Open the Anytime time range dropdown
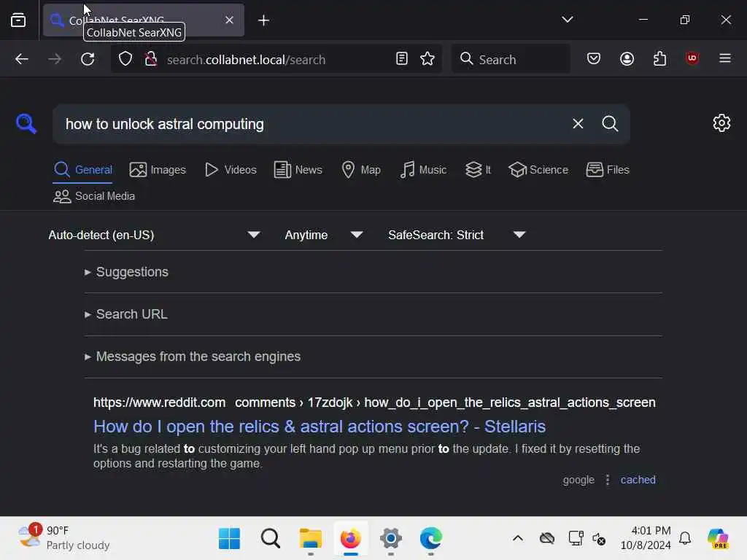747x560 pixels. pyautogui.click(x=324, y=235)
